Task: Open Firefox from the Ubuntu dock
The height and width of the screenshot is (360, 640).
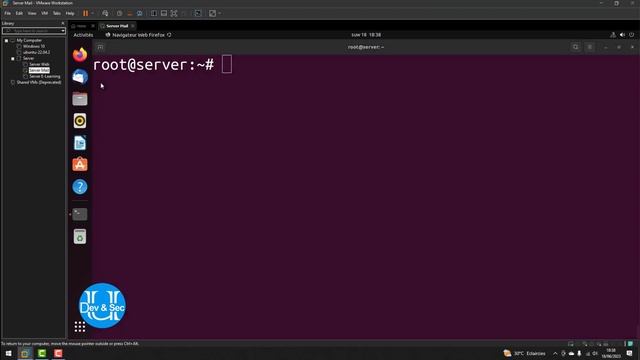Action: [80, 54]
